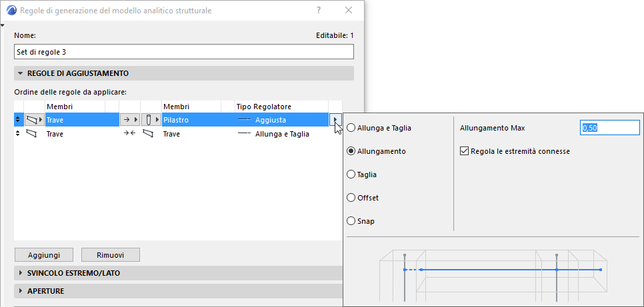The width and height of the screenshot is (644, 307).
Task: Click the reorder handle of the Trave-Pilastro rule
Action: (x=17, y=120)
